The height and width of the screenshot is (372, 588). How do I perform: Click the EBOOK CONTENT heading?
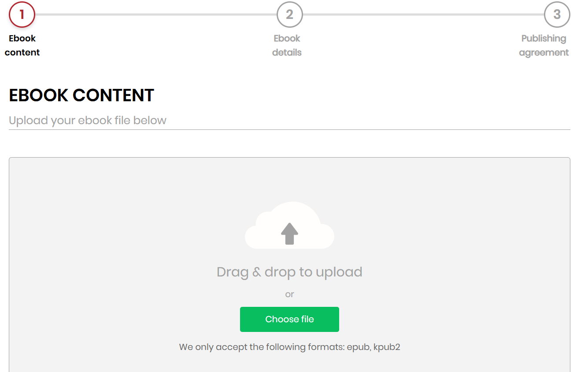81,95
